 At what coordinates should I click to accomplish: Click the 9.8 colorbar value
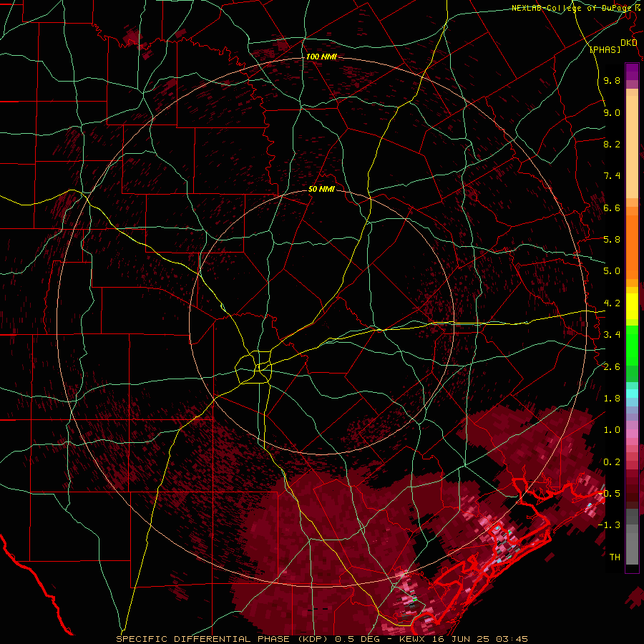[x=612, y=81]
